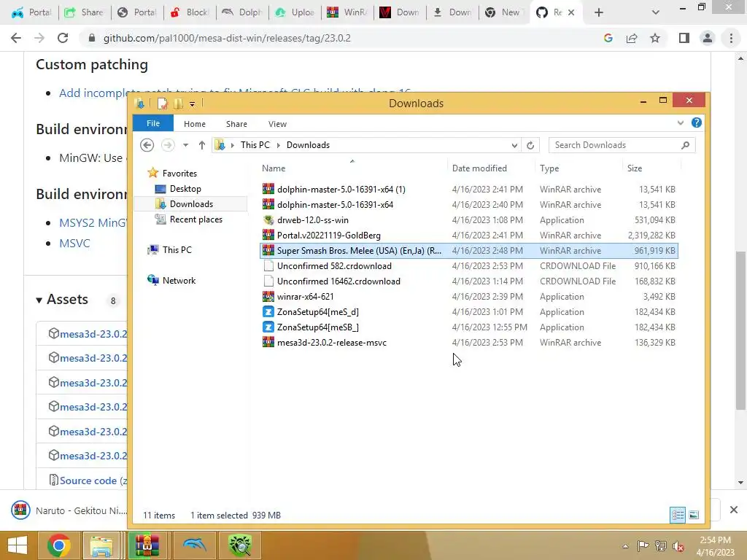Select Recent places in navigation pane
The height and width of the screenshot is (560, 747).
click(x=196, y=219)
